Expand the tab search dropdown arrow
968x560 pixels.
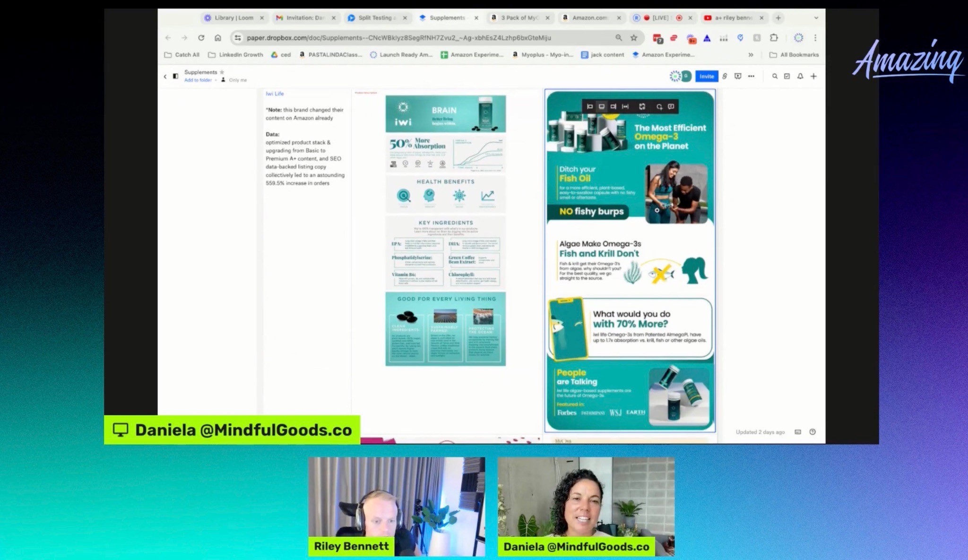(816, 18)
